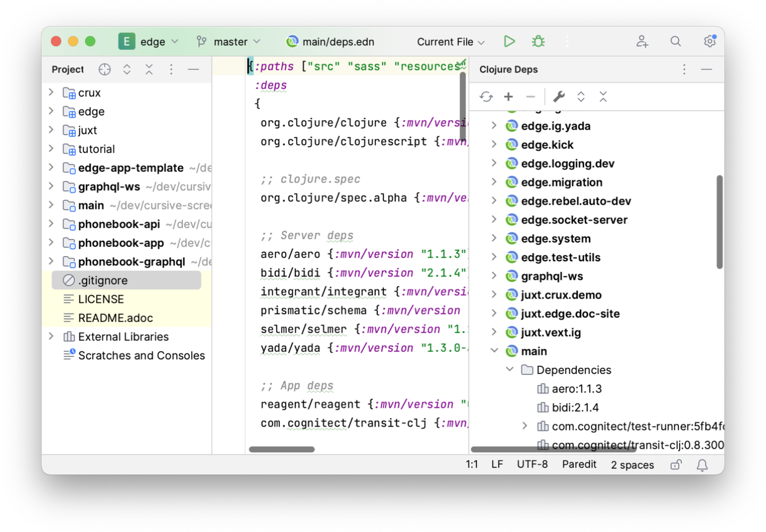
Task: Toggle read-only lock in status bar
Action: 676,465
